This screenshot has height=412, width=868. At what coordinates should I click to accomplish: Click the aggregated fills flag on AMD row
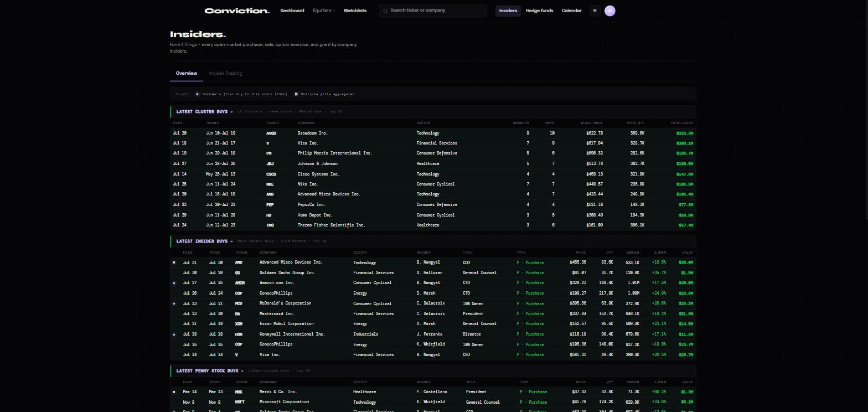174,262
